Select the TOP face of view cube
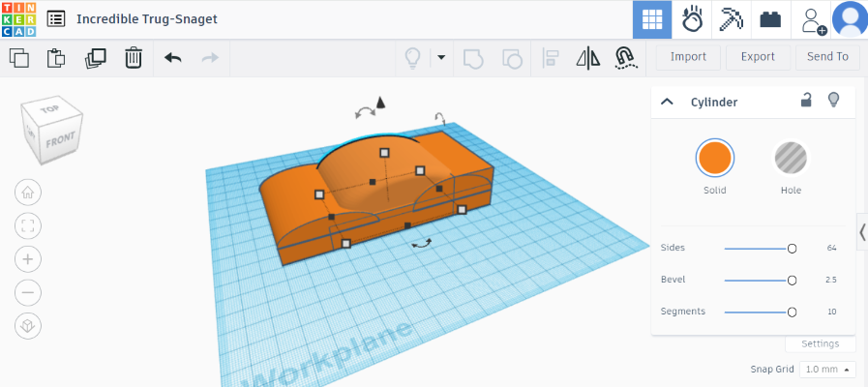The image size is (868, 387). click(x=51, y=110)
